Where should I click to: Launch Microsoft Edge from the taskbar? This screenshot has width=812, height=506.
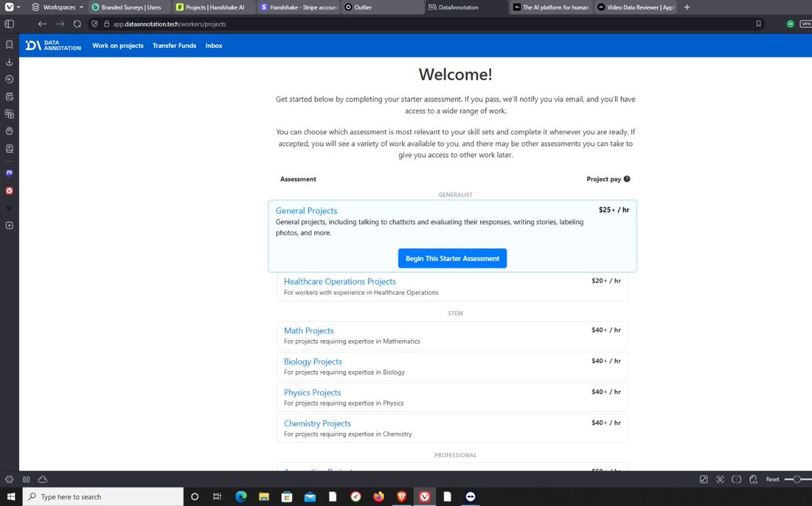click(241, 497)
